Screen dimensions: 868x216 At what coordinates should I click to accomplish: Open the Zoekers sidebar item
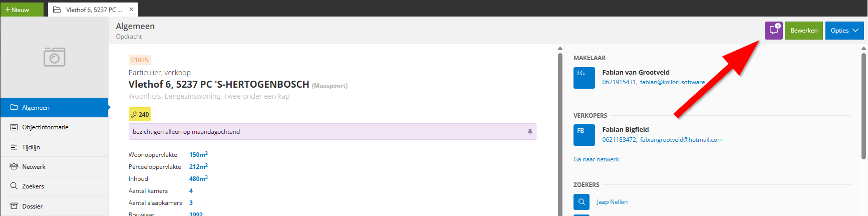33,186
